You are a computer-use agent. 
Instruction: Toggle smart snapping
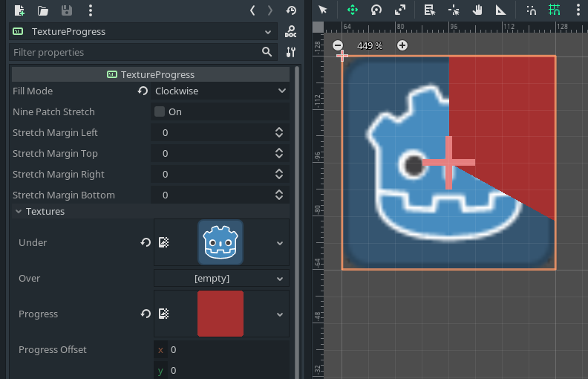click(x=531, y=10)
